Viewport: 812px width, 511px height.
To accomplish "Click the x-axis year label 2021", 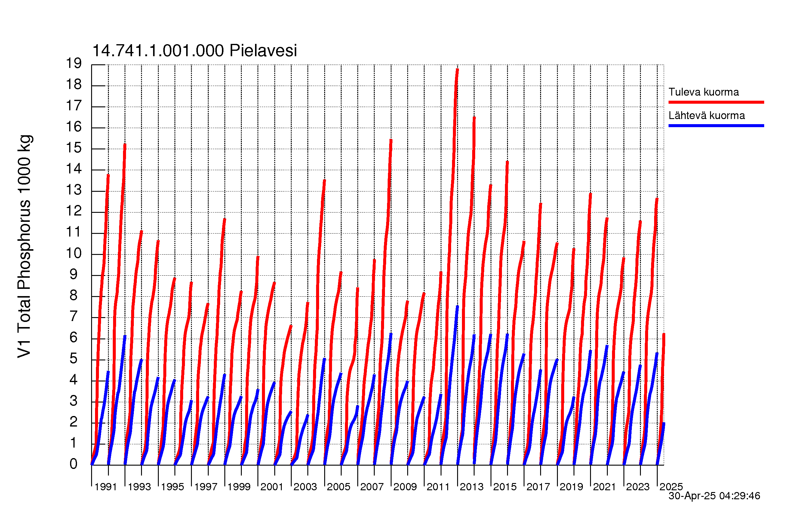I will tap(604, 487).
